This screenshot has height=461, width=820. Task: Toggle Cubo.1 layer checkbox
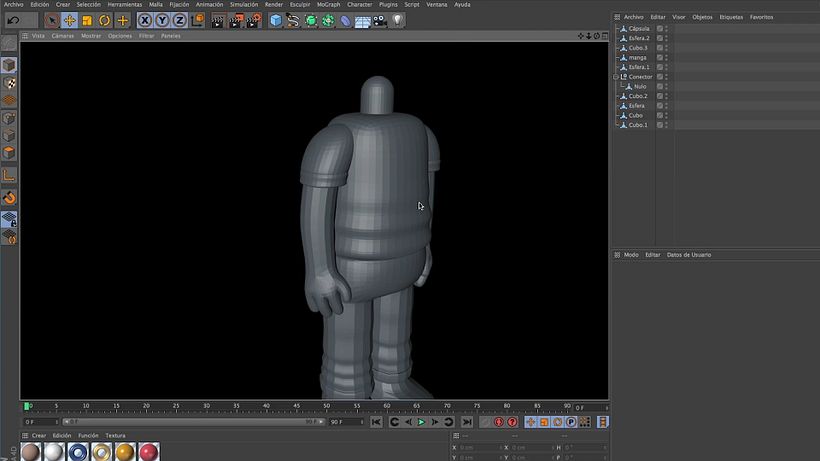pos(660,125)
